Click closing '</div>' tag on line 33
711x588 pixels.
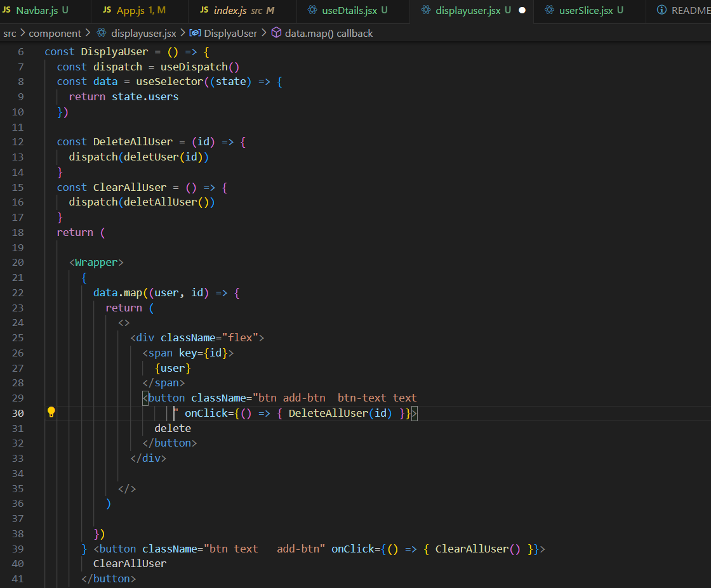point(149,458)
